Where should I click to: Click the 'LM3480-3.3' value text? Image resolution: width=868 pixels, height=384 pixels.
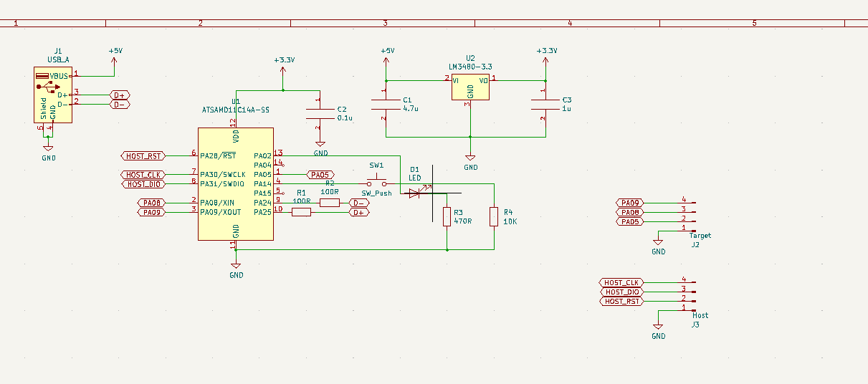470,67
